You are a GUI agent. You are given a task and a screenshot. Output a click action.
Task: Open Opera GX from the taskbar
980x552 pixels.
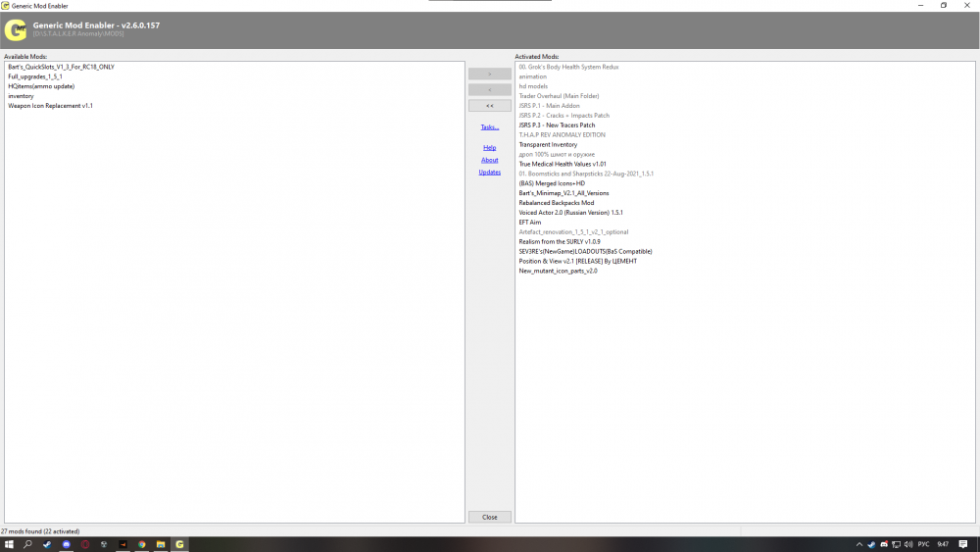coord(85,544)
